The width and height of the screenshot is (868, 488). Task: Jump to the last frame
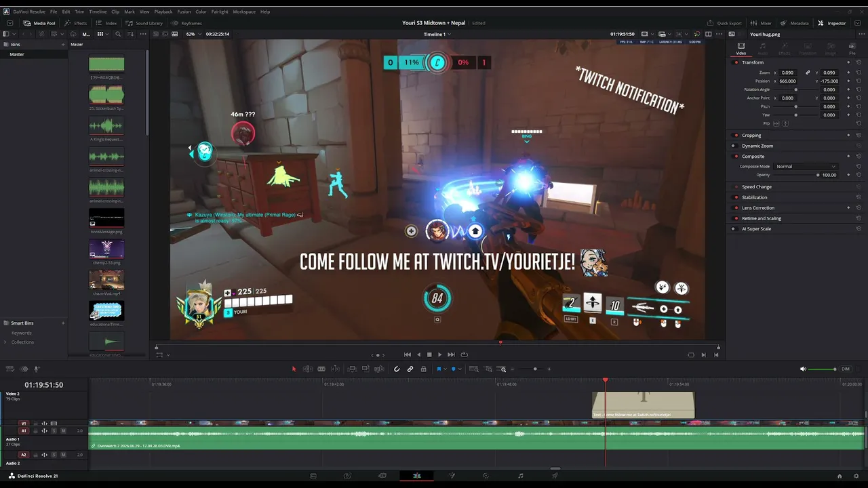pos(451,354)
